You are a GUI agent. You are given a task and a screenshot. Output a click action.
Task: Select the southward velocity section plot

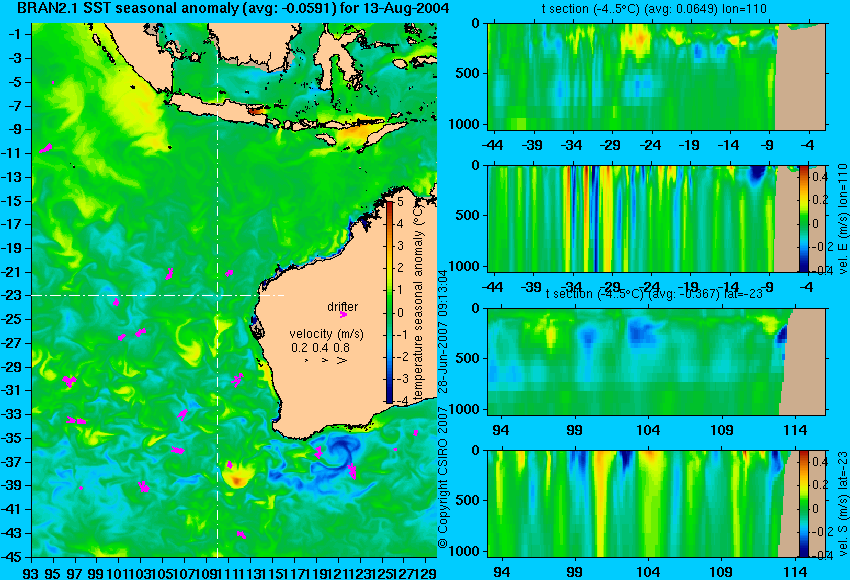pos(657,504)
